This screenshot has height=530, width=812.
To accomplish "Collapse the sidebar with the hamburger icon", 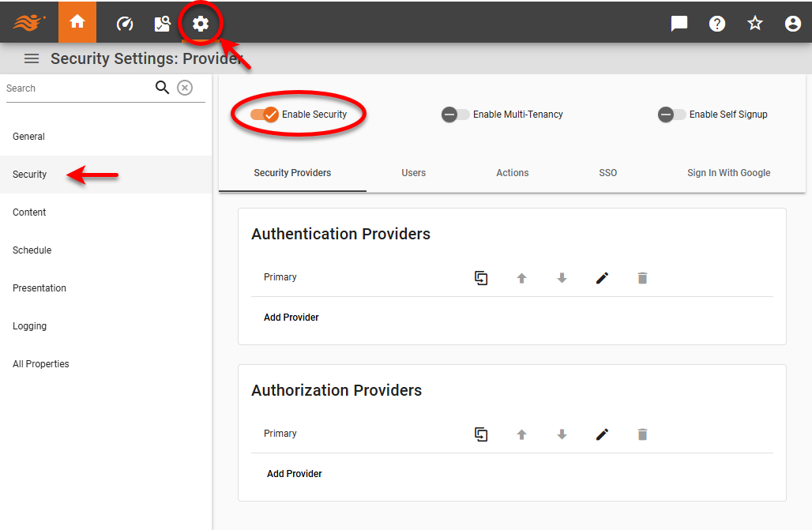I will (31, 58).
